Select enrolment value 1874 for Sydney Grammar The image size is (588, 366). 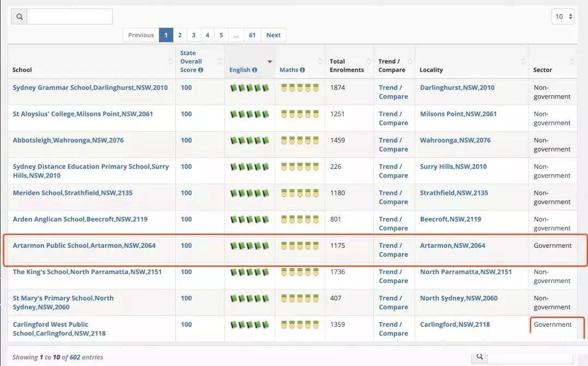[338, 88]
